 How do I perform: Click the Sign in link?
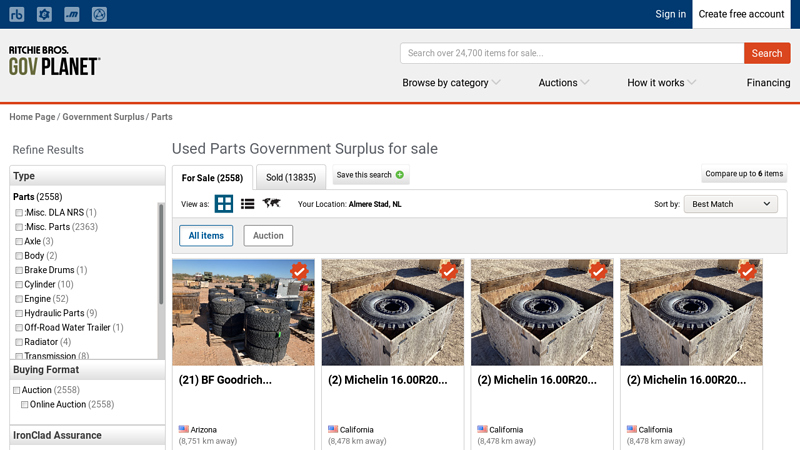pos(670,14)
